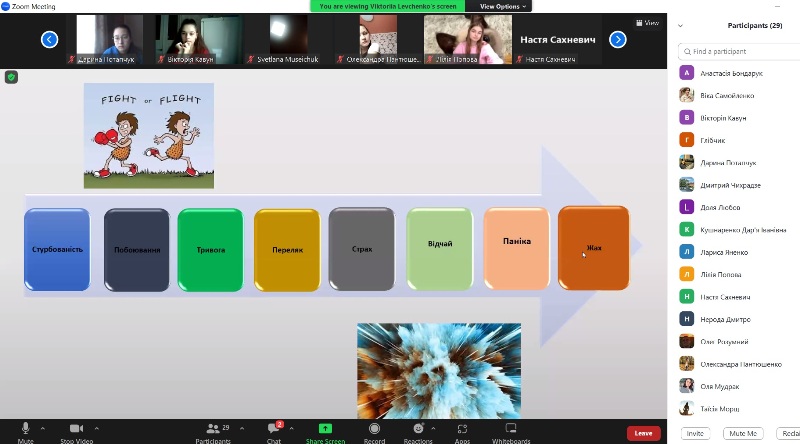Expand audio options arrow beside Mute
This screenshot has height=444, width=800.
tap(43, 428)
